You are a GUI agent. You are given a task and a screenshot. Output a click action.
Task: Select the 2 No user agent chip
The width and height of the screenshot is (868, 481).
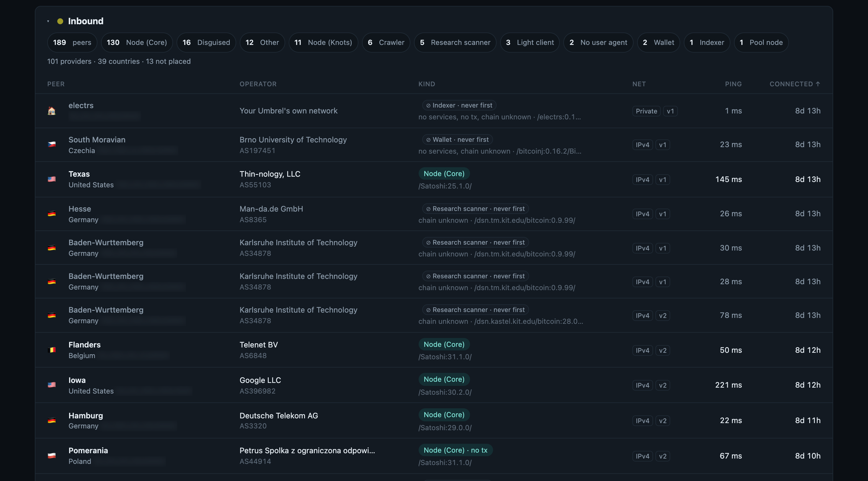[598, 43]
